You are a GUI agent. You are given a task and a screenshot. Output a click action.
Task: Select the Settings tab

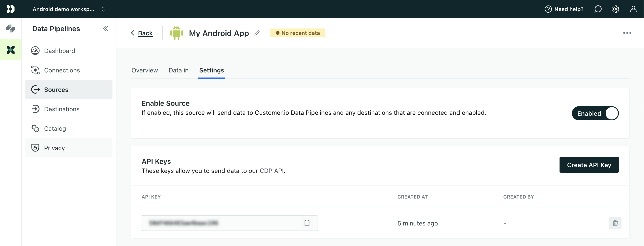pyautogui.click(x=212, y=70)
